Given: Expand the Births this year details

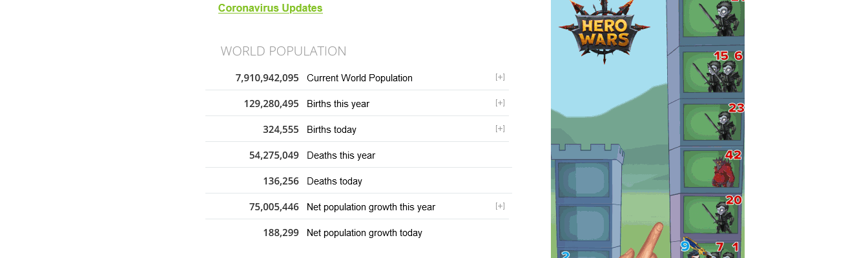Looking at the screenshot, I should (500, 103).
